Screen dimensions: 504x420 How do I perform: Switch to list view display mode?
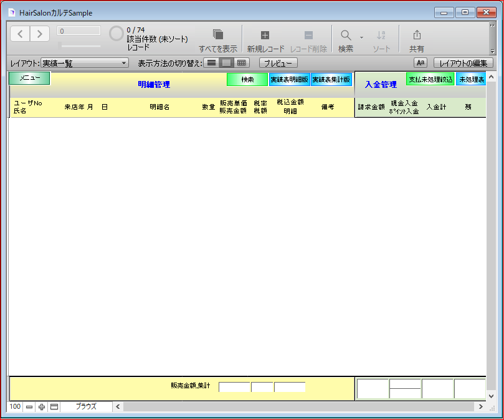226,63
